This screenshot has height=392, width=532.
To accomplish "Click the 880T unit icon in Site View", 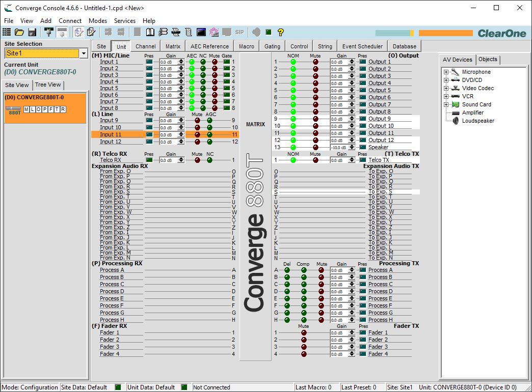I will click(x=13, y=110).
